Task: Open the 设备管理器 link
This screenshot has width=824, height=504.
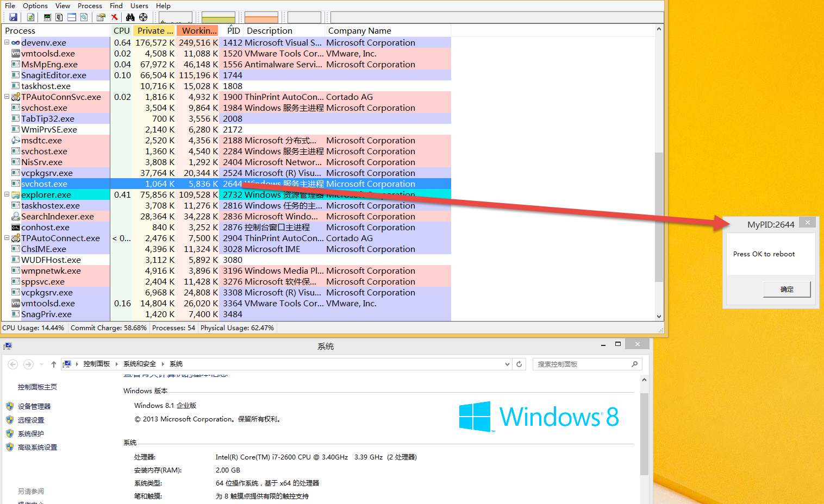Action: point(34,406)
